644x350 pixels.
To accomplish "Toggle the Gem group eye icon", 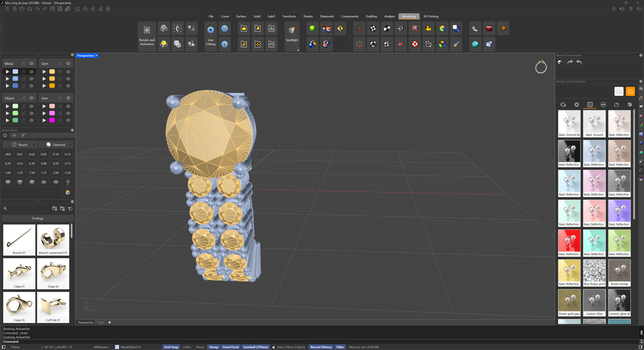I will point(68,64).
